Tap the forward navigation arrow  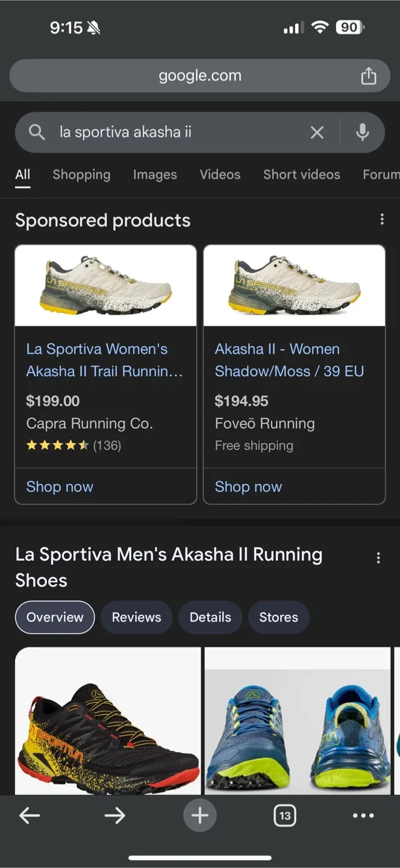pyautogui.click(x=114, y=815)
